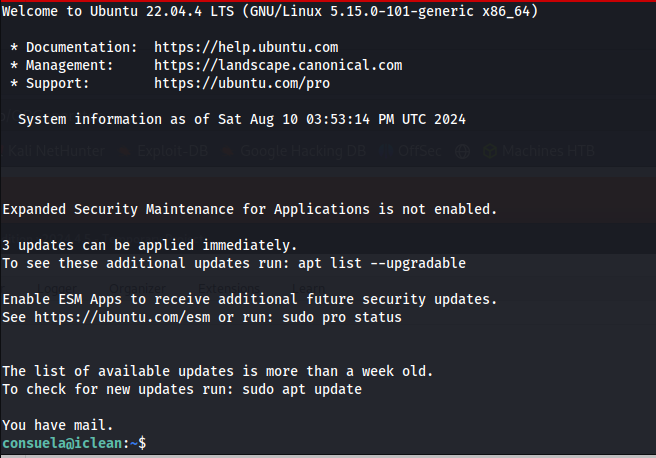Open the https://help.ubuntu.com documentation link
Image resolution: width=656 pixels, height=458 pixels.
coord(246,47)
